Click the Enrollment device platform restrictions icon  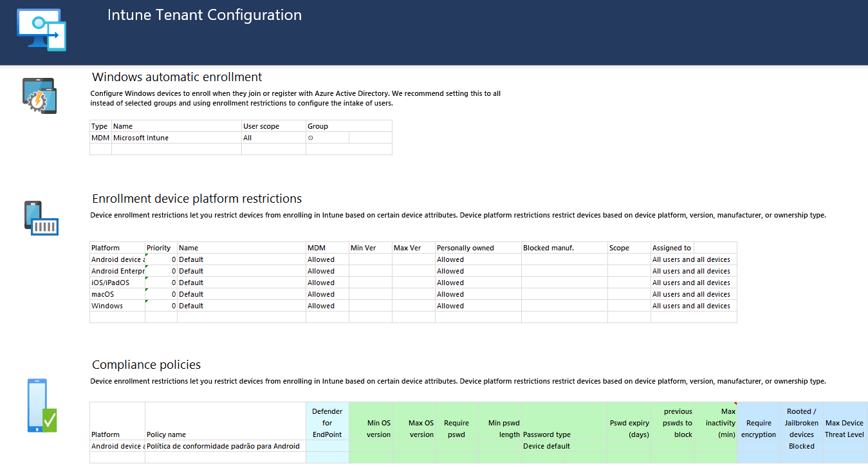(41, 218)
